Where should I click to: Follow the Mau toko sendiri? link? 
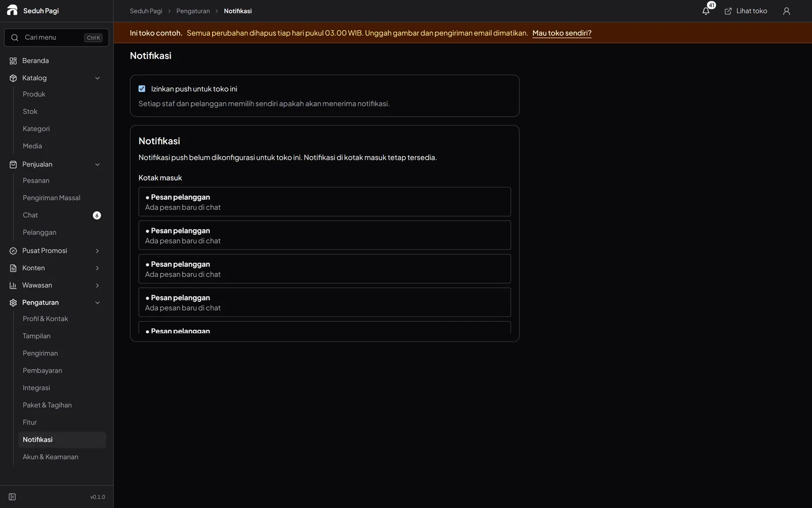(562, 33)
